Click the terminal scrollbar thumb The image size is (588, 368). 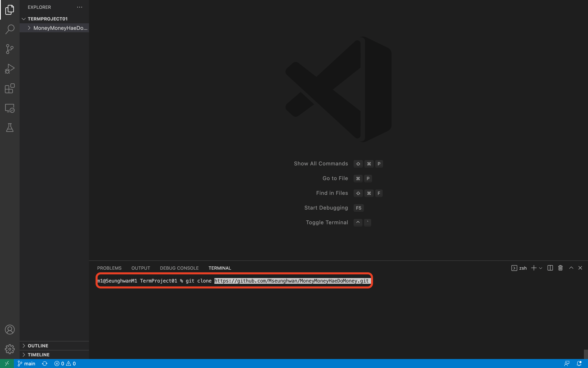point(586,354)
